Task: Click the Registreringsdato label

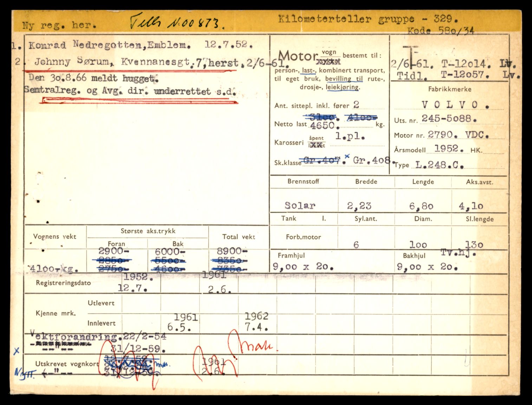Action: click(63, 283)
